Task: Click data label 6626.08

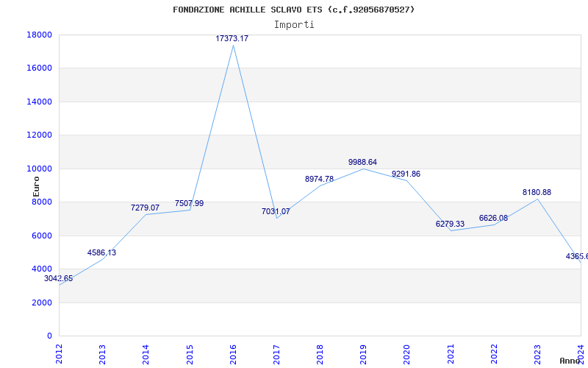Action: point(493,218)
